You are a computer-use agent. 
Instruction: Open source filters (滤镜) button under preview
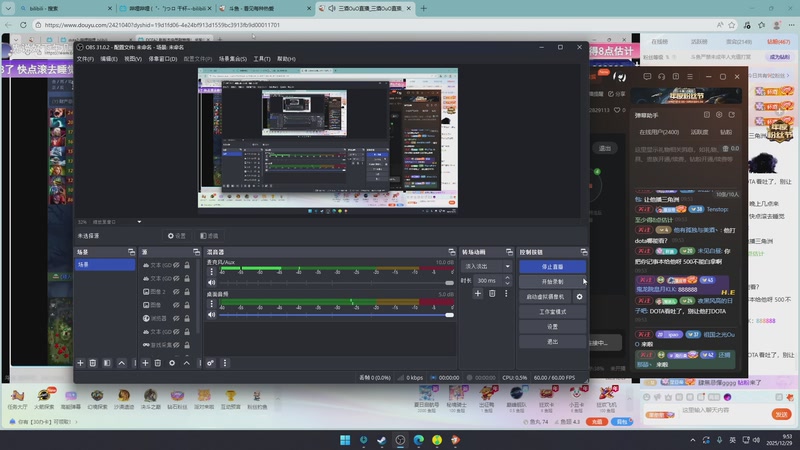pos(209,236)
